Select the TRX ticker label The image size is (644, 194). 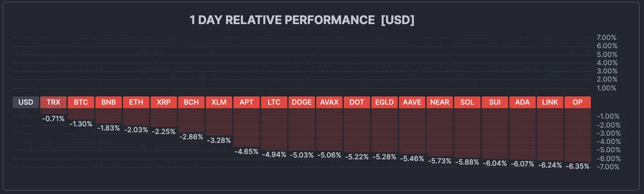(x=53, y=102)
